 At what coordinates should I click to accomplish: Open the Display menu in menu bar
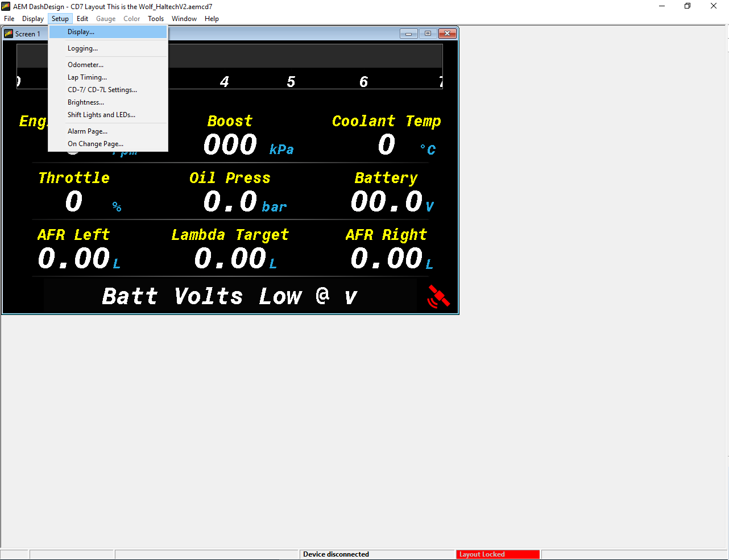pos(33,19)
